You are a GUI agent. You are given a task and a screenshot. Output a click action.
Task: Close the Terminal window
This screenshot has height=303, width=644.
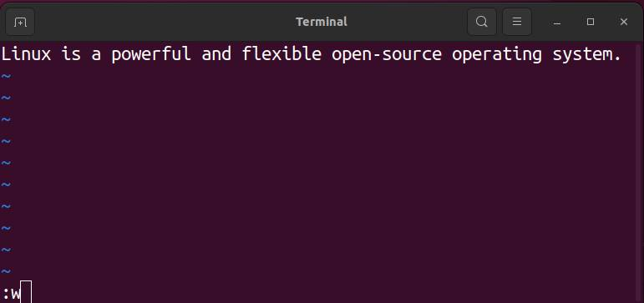tap(623, 22)
